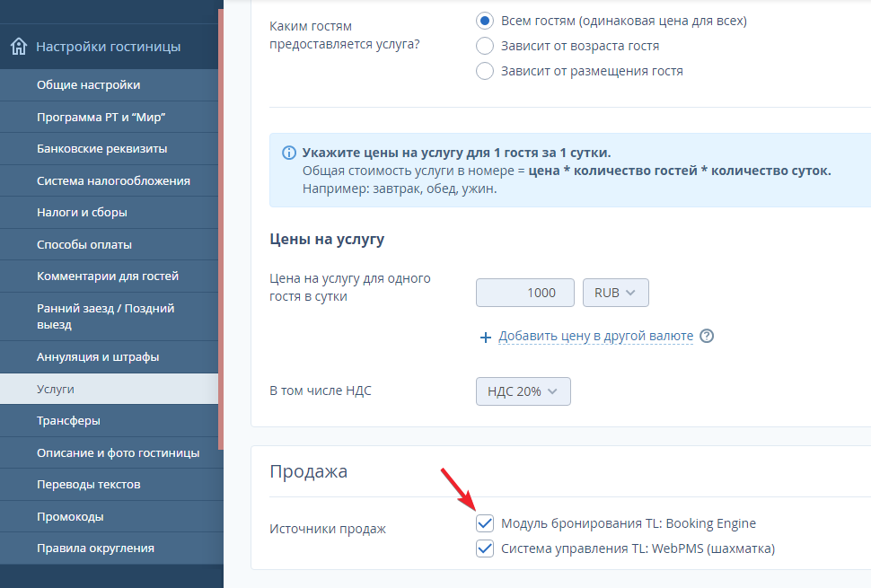Click the В том числе НДС label
Screen dimensions: 871x588
pos(320,391)
